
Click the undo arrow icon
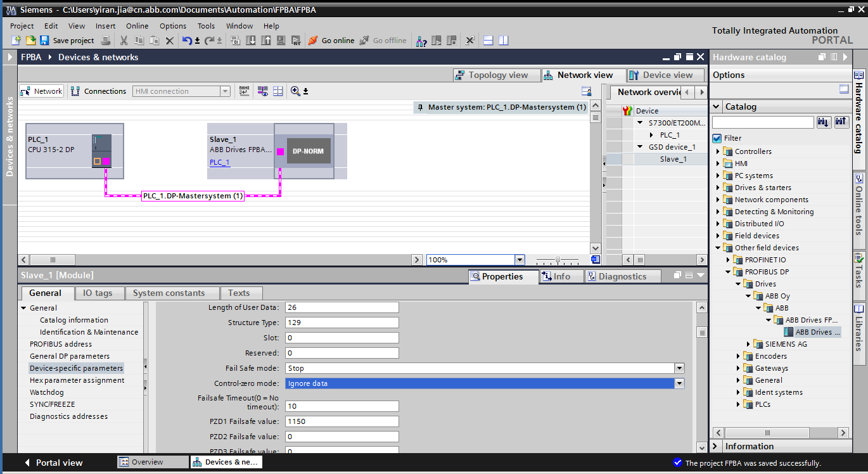187,41
